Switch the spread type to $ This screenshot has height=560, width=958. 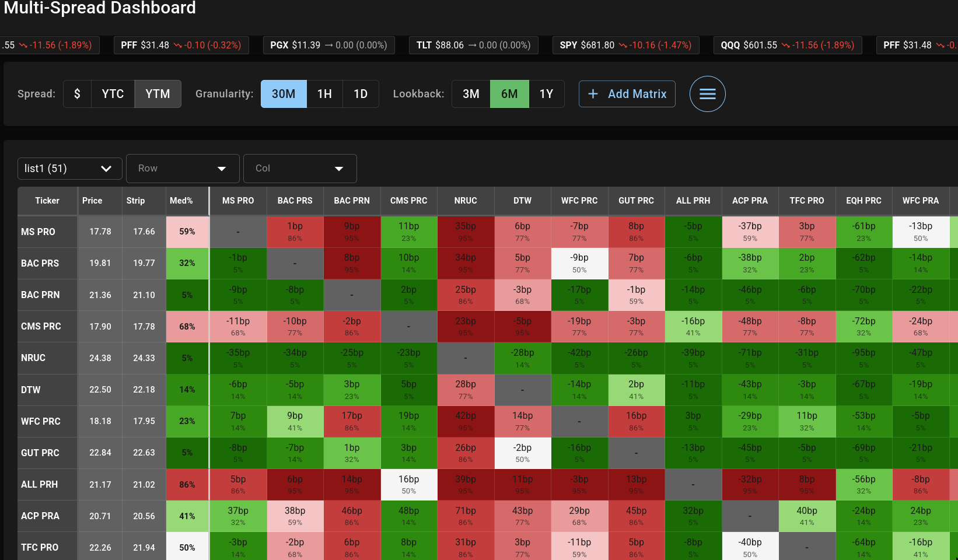tap(77, 94)
